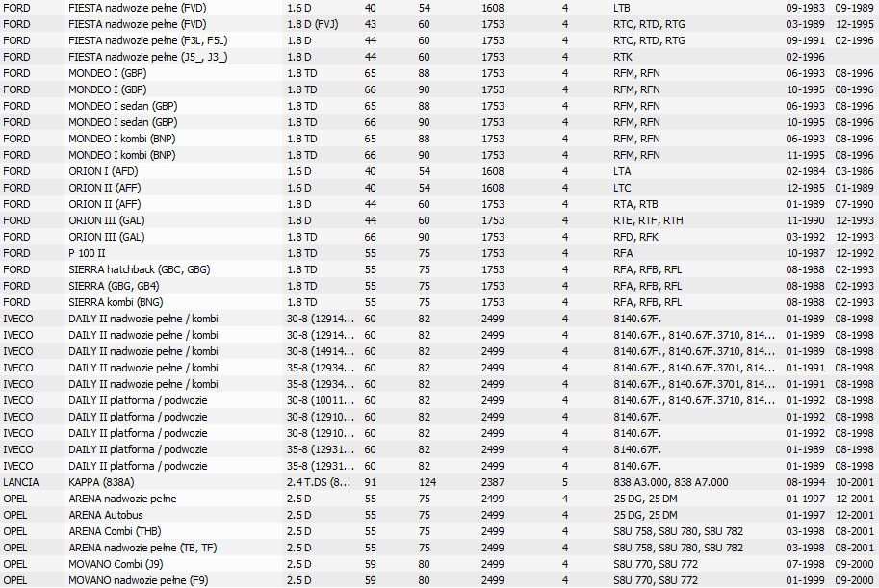Select engine codes RFD, RFK cell
This screenshot has height=588, width=879.
click(x=635, y=237)
